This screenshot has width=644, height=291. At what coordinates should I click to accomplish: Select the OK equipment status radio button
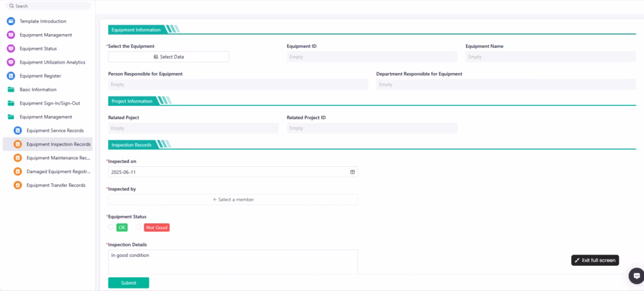[x=111, y=227]
